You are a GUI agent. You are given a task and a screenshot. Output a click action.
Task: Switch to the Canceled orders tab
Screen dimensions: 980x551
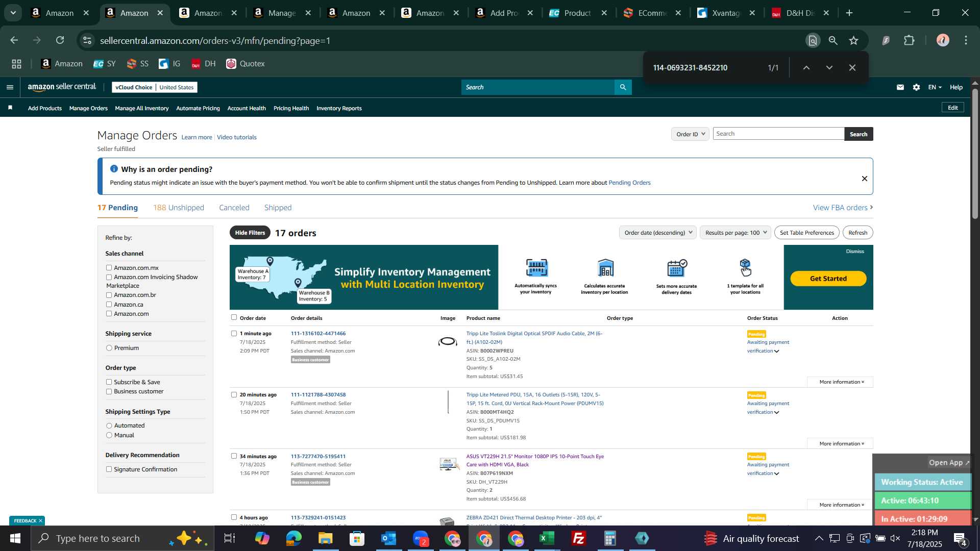(x=234, y=208)
